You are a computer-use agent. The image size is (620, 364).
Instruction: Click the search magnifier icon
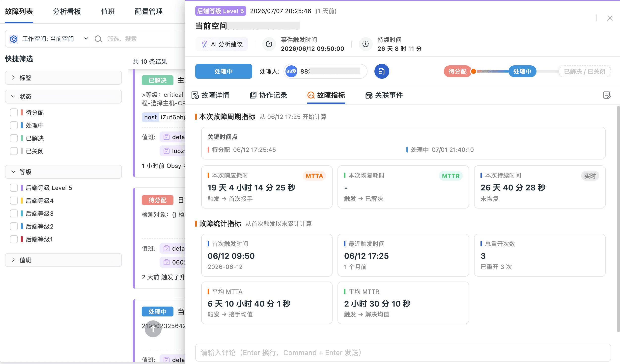(98, 39)
